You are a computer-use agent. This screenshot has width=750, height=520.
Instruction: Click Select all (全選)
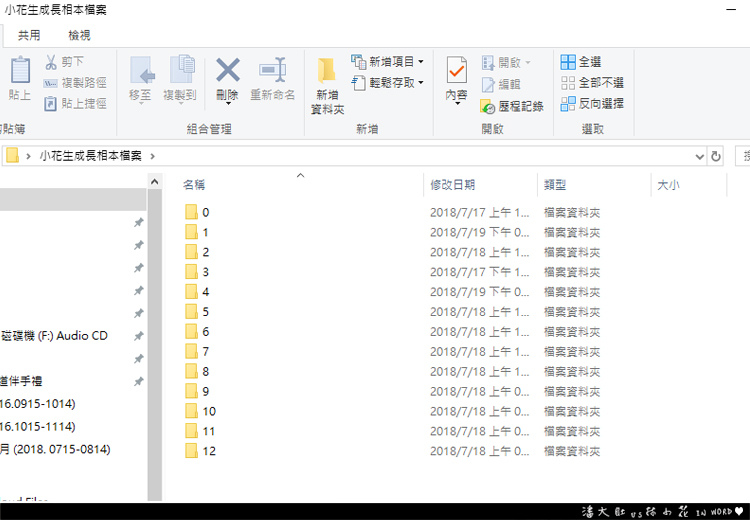(581, 62)
